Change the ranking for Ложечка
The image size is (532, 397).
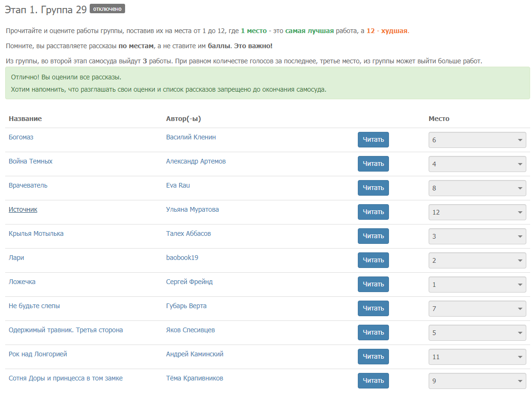pyautogui.click(x=477, y=285)
